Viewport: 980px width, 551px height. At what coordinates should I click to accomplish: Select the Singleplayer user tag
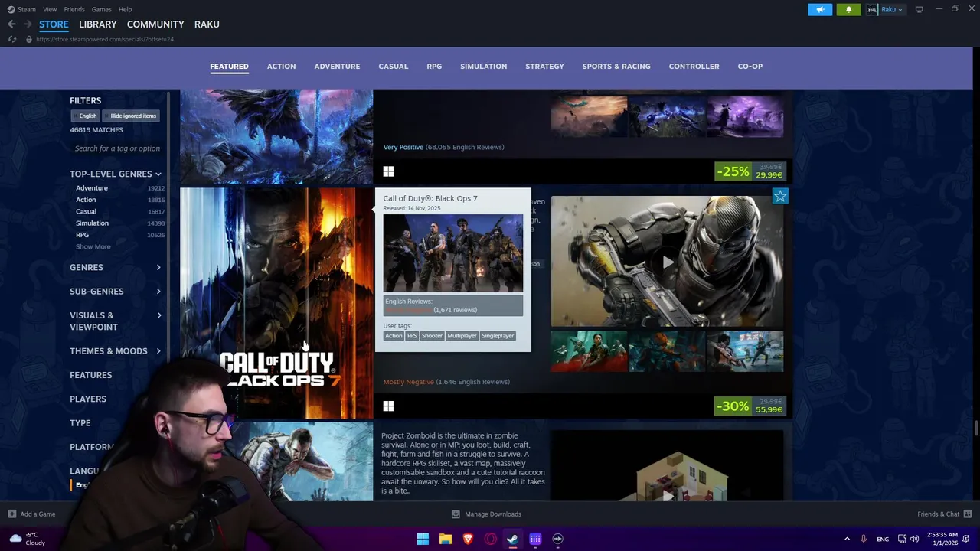click(x=498, y=336)
